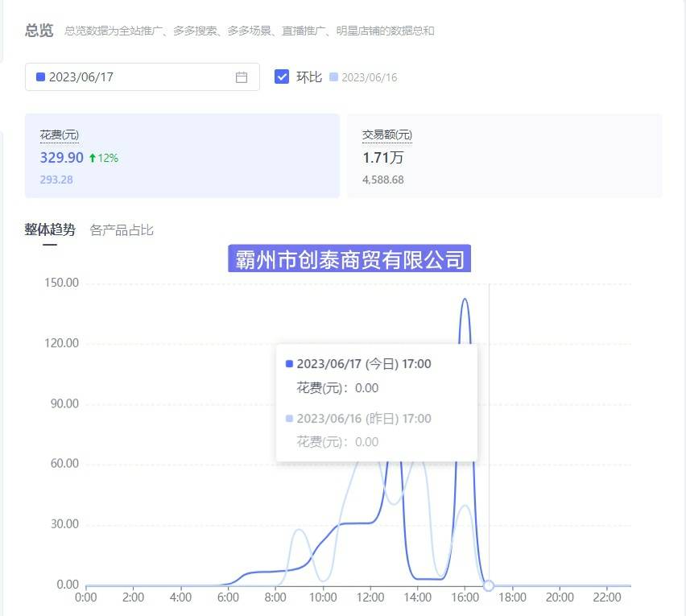The width and height of the screenshot is (686, 616).
Task: Select the 交易额(元) metric card
Action: 504,155
